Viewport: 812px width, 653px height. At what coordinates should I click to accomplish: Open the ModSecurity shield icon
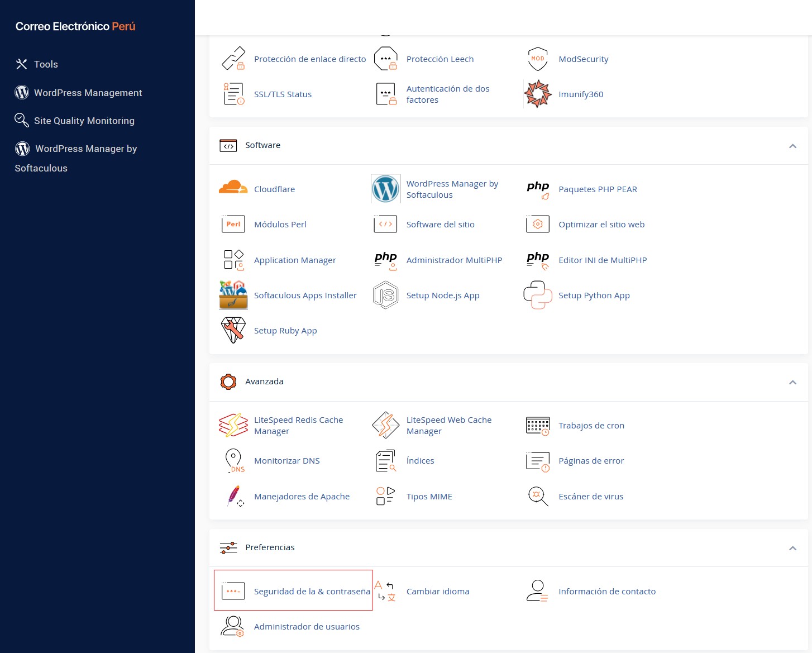[537, 59]
